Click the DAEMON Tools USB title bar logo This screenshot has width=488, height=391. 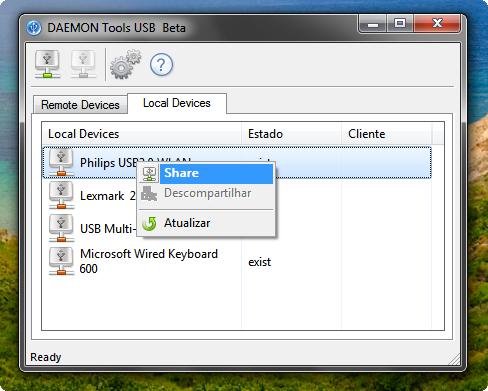click(x=34, y=28)
